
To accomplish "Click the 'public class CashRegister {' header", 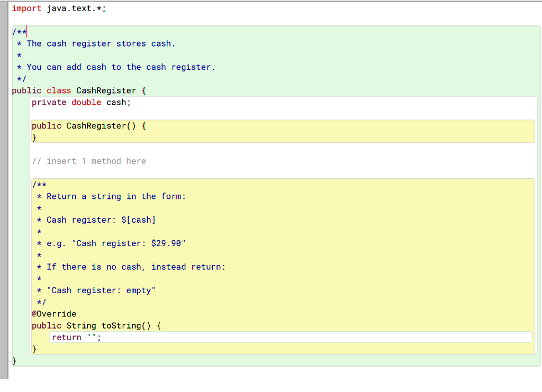I will point(79,91).
